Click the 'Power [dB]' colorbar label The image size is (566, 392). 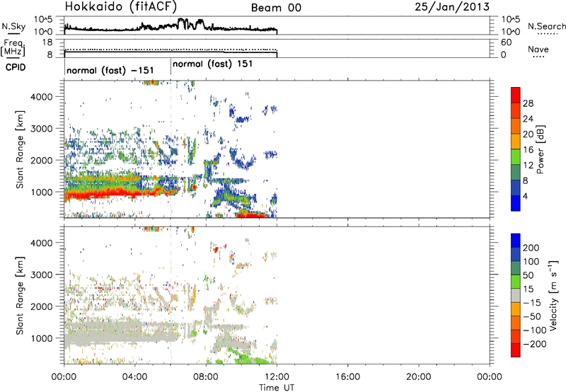[x=540, y=149]
